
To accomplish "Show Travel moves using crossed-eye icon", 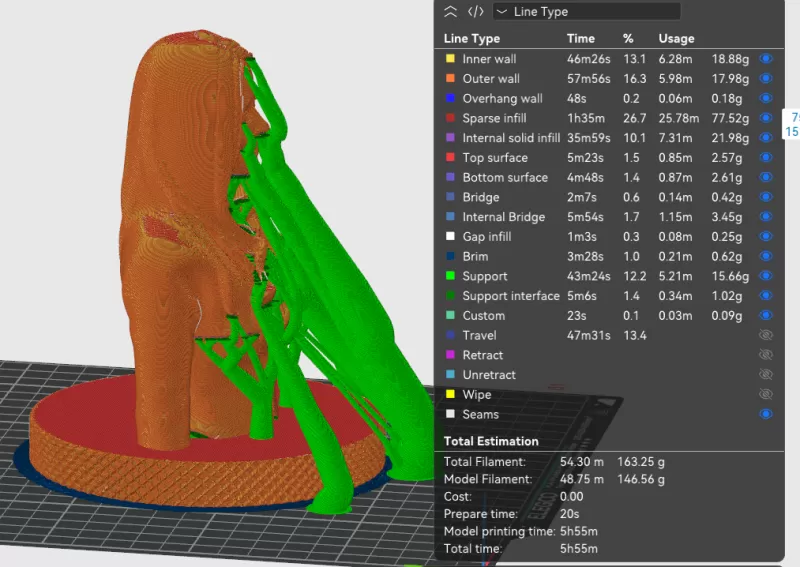I will [766, 335].
